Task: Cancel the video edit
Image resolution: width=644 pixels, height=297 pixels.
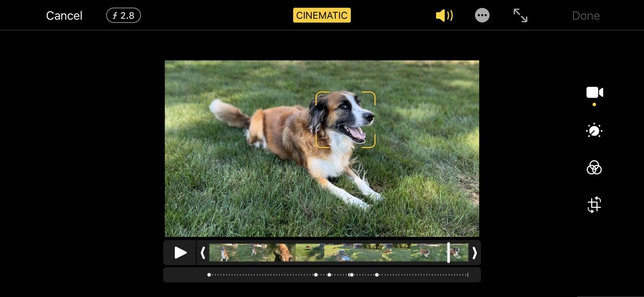Action: (x=64, y=16)
